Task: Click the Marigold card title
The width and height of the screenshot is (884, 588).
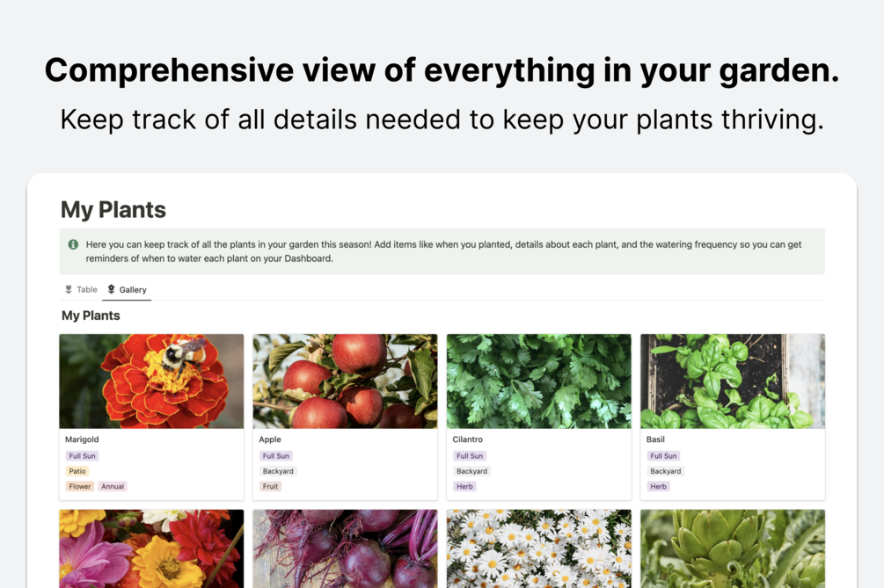Action: (82, 439)
